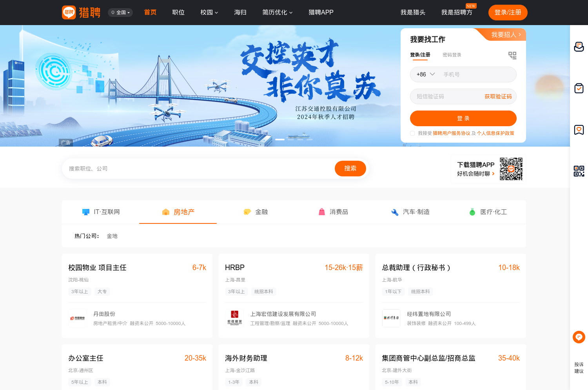The width and height of the screenshot is (588, 390).
Task: Click hot company 金地
Action: (112, 236)
